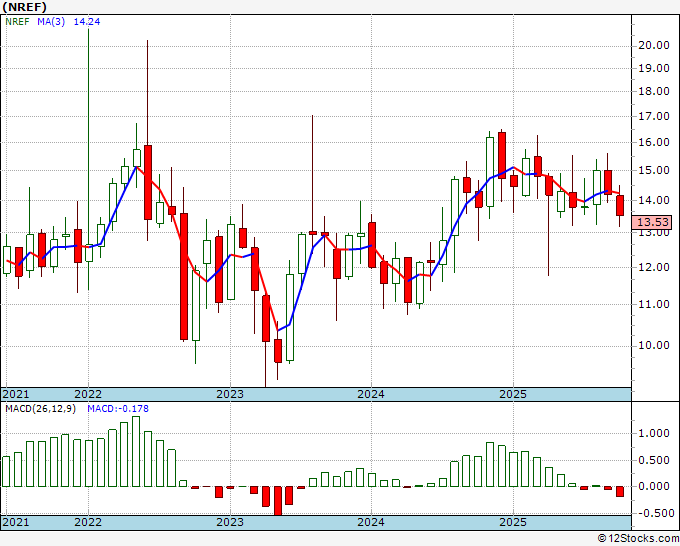Click the tallest green MACD bar in 2022
680x546 pixels.
[136, 451]
